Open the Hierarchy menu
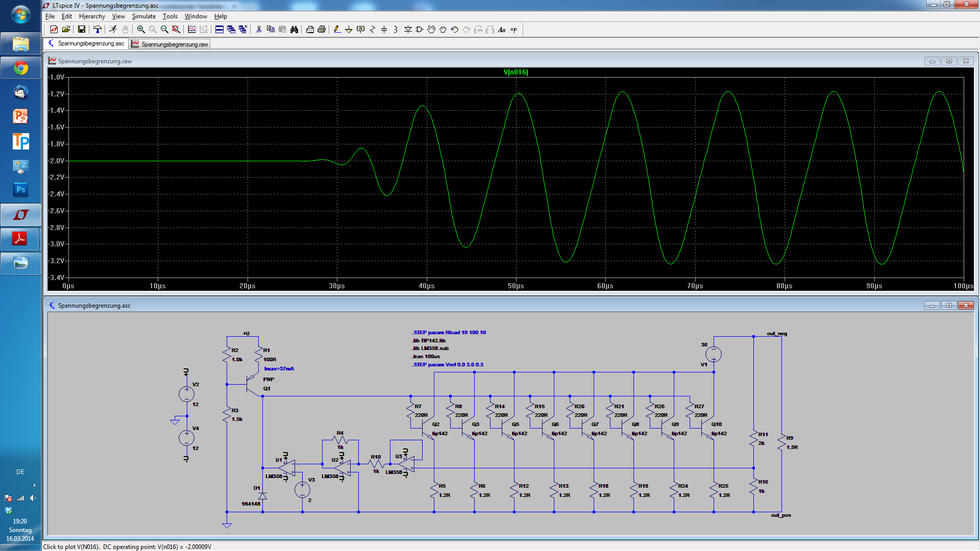 [92, 16]
